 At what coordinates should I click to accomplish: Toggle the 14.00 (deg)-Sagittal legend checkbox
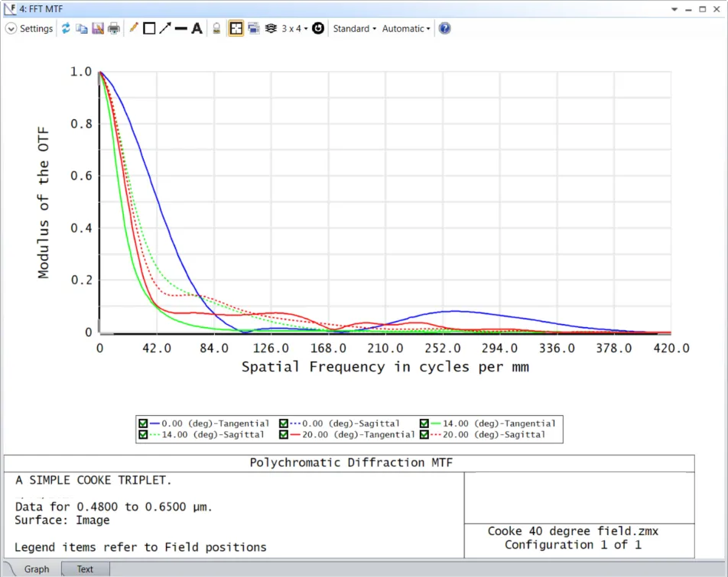143,435
